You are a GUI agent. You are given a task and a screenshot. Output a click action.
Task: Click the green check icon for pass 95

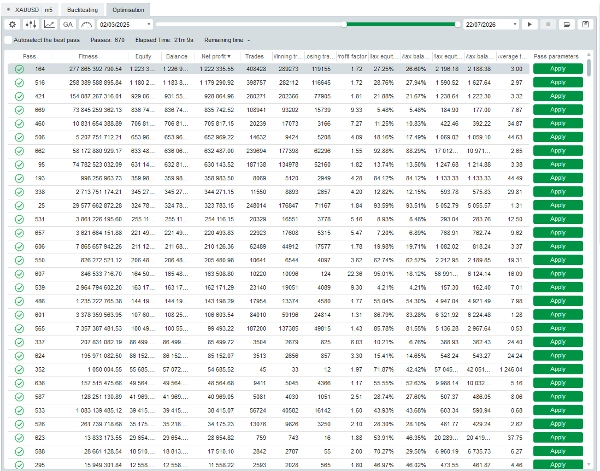pos(19,165)
